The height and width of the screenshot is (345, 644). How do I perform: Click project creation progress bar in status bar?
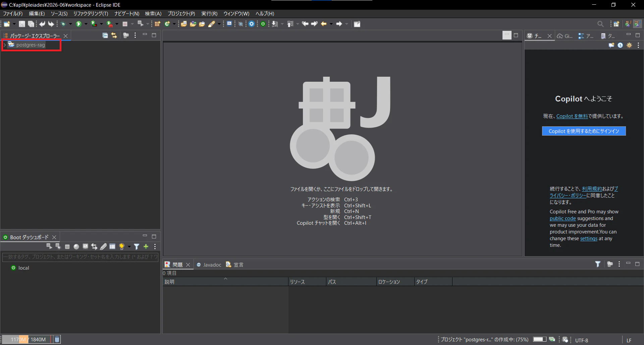tap(540, 339)
